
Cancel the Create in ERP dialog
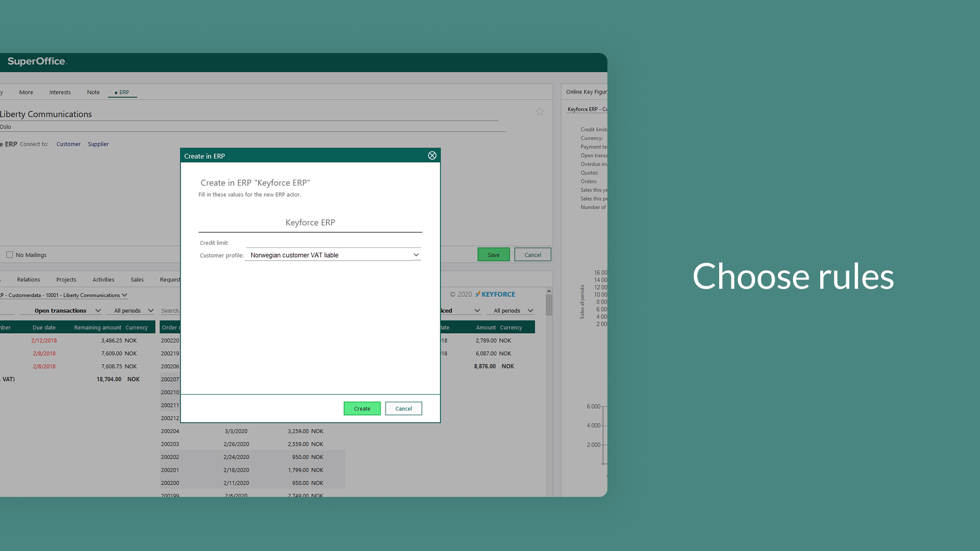[403, 409]
